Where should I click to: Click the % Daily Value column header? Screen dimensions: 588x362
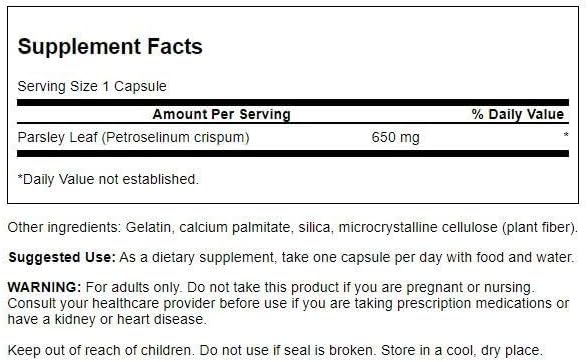click(x=518, y=114)
